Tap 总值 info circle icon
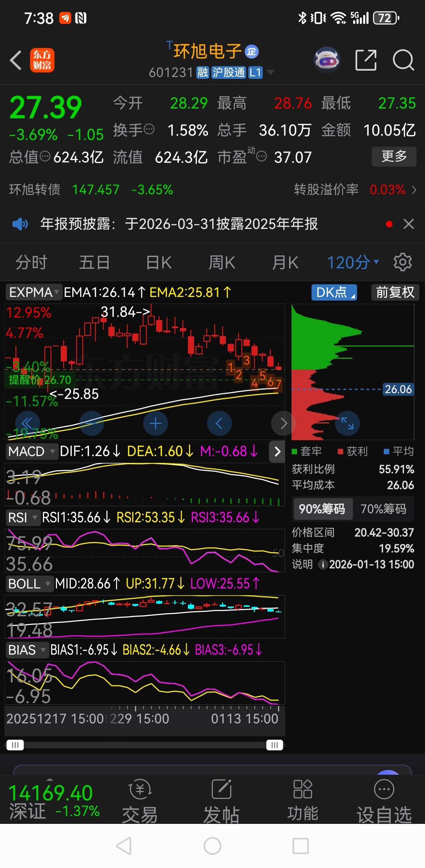The image size is (425, 868). point(45,157)
